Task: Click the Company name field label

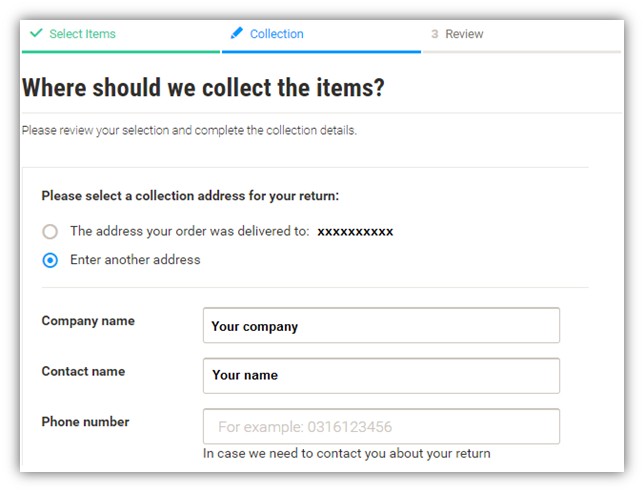Action: coord(88,321)
